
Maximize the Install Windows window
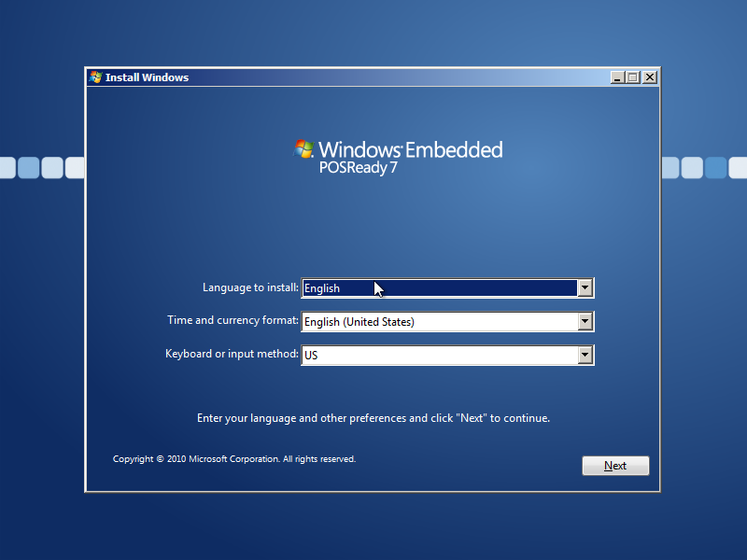(x=633, y=77)
